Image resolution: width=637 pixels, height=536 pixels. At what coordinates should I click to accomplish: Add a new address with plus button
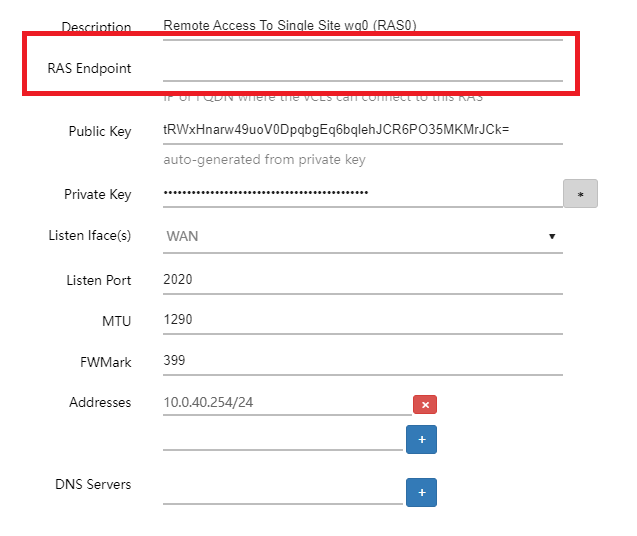coord(421,439)
